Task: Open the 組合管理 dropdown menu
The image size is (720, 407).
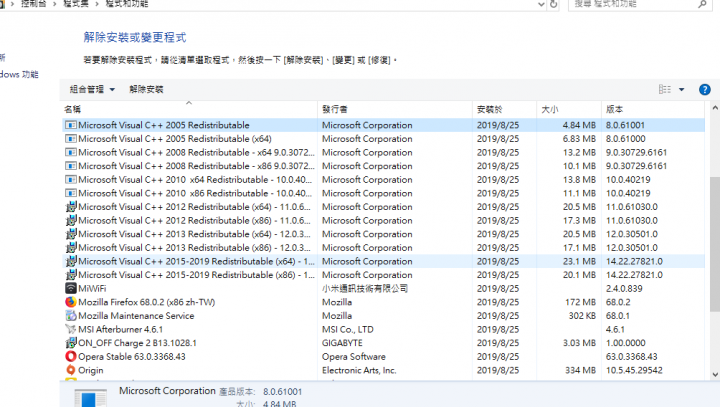Action: pyautogui.click(x=92, y=89)
